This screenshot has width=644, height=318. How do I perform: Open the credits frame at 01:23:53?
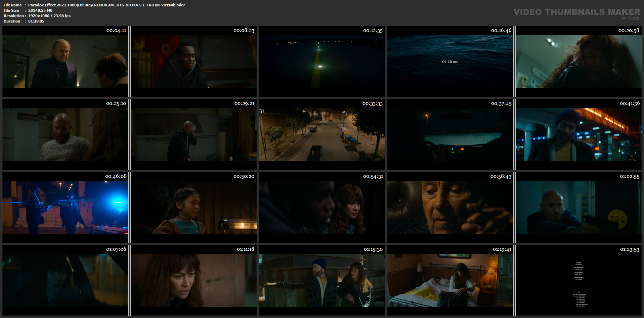coord(578,280)
